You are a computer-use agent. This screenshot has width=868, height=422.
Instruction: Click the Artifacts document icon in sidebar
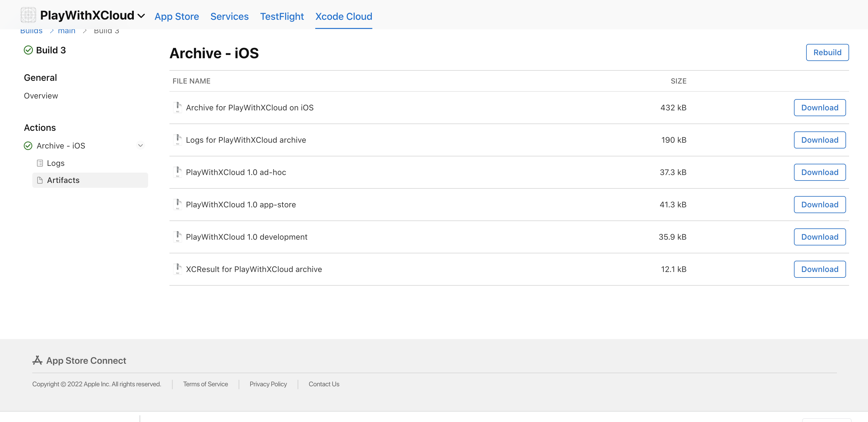40,180
